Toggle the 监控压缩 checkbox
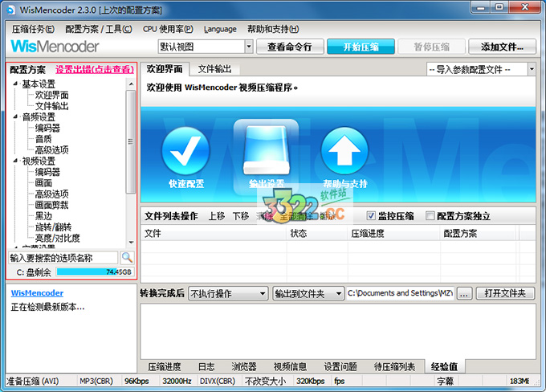 pyautogui.click(x=371, y=216)
